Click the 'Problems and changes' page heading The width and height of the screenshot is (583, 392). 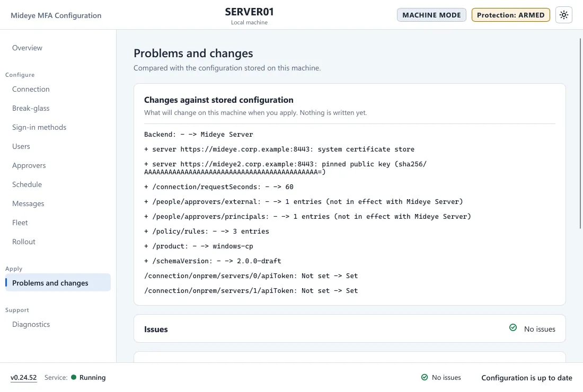193,54
